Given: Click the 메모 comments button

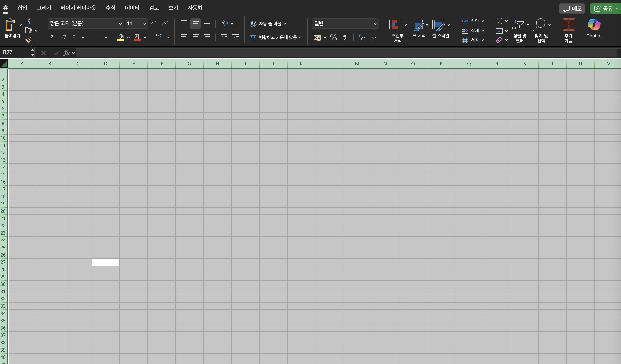Looking at the screenshot, I should [572, 9].
